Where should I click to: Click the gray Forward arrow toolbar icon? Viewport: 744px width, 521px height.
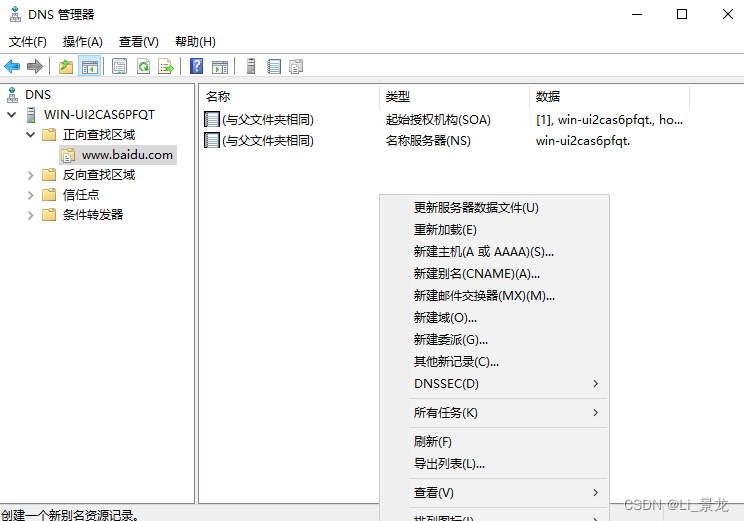35,66
